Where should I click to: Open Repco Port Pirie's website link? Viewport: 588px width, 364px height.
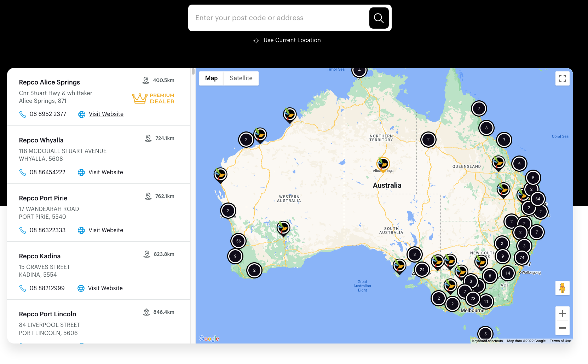coord(106,230)
